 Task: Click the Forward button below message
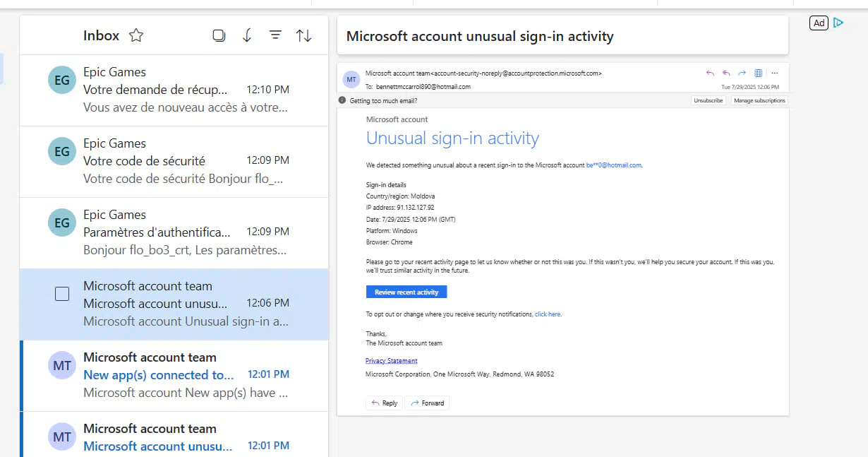pos(427,403)
